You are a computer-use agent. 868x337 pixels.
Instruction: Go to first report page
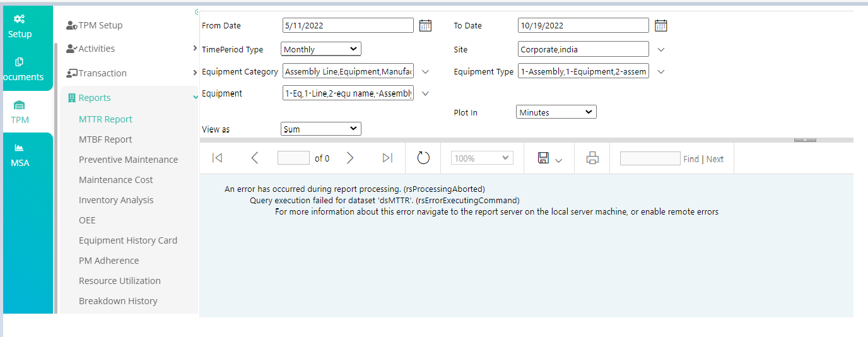pos(217,158)
